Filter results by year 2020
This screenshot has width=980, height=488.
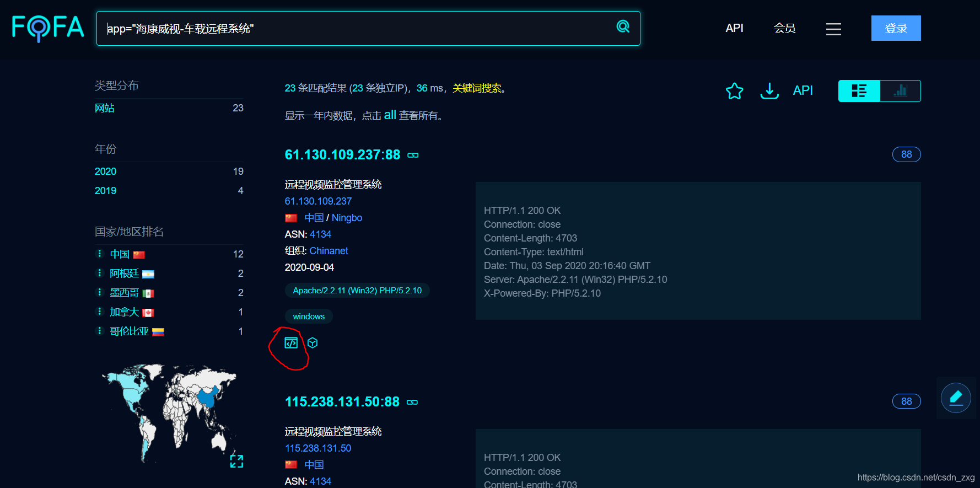[105, 171]
